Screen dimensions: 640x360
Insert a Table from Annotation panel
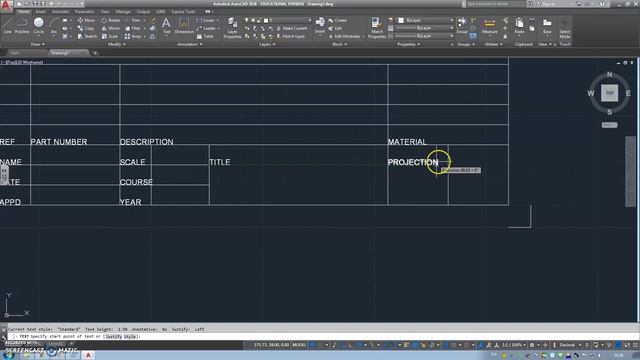205,36
